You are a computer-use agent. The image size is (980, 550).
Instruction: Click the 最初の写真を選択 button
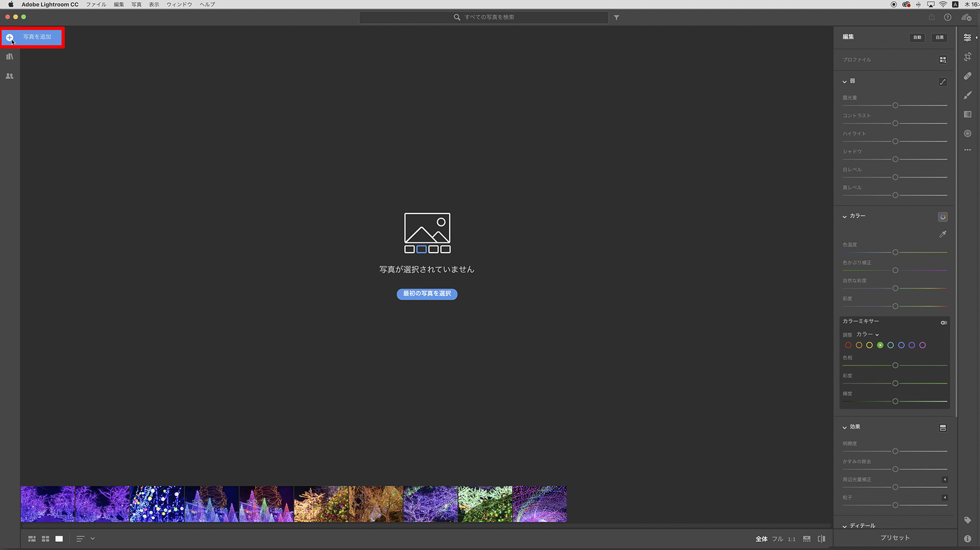point(427,294)
